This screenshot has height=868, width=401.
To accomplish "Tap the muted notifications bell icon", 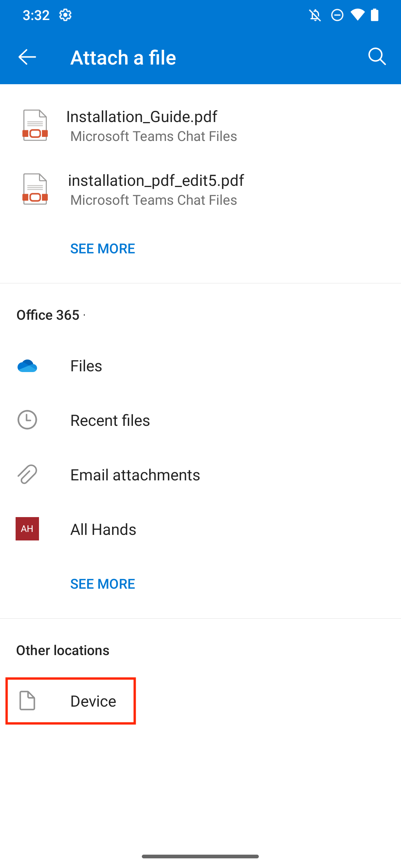I will [x=315, y=15].
